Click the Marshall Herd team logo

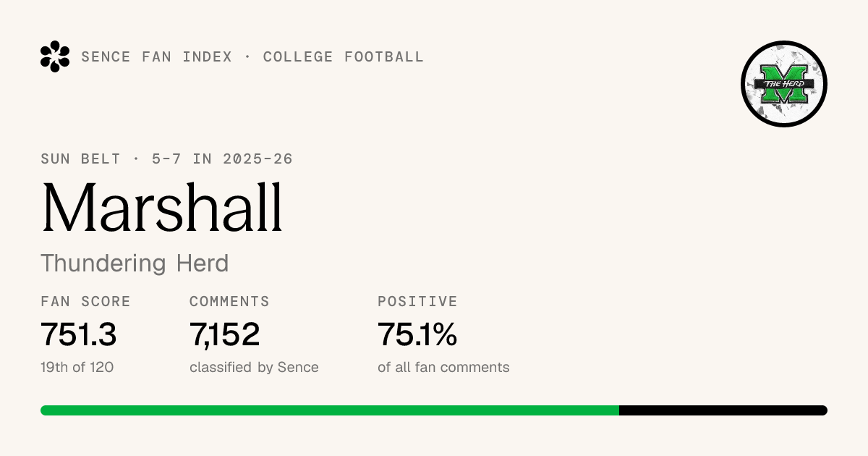pyautogui.click(x=784, y=84)
